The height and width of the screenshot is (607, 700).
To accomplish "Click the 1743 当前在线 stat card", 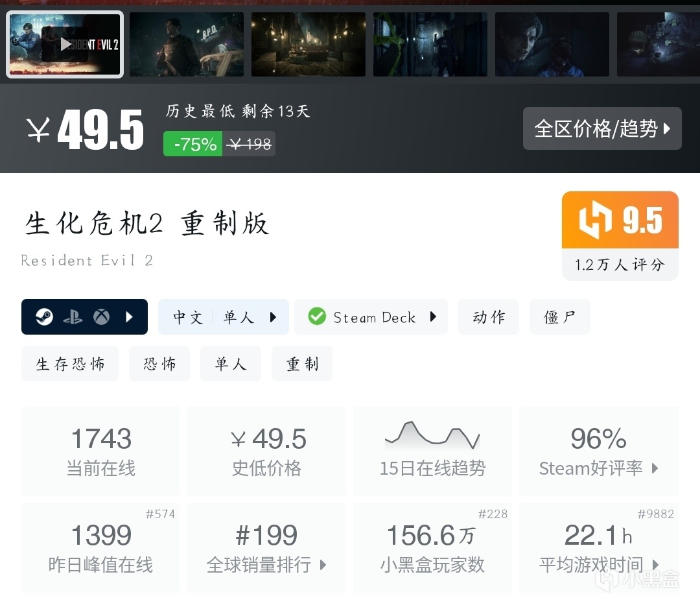I will pos(101,451).
